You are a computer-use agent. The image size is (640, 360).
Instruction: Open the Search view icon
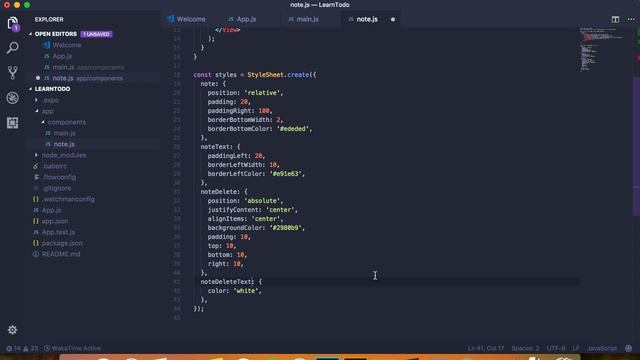pos(13,48)
